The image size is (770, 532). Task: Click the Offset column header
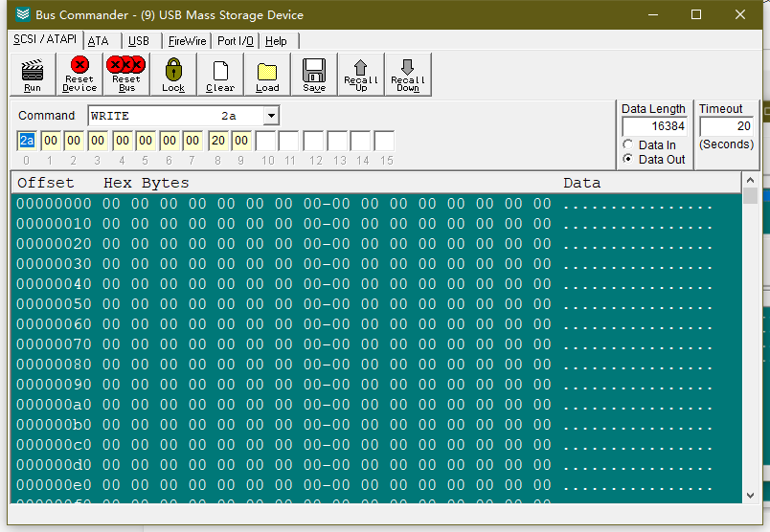pos(46,183)
